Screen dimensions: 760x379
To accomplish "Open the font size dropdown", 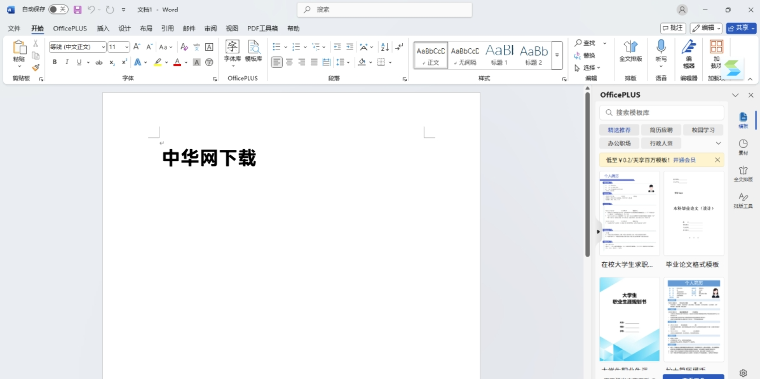I will 127,47.
